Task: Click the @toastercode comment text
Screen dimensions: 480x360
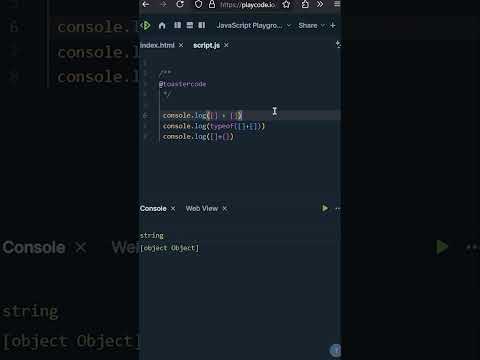Action: (x=183, y=84)
